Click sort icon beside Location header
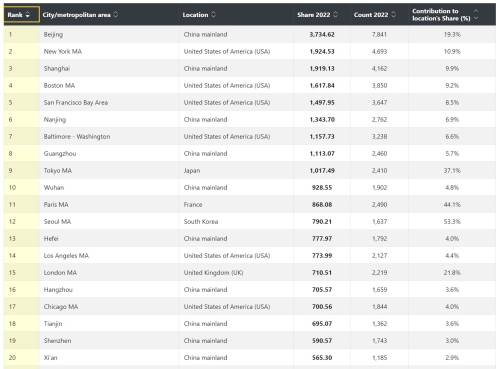This screenshot has width=500, height=369. point(213,15)
